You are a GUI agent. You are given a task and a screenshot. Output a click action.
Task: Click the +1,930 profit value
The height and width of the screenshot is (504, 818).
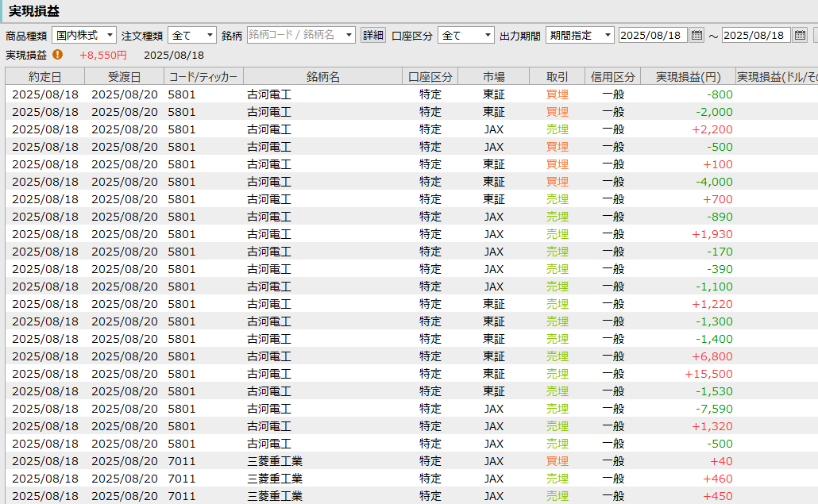pyautogui.click(x=712, y=234)
